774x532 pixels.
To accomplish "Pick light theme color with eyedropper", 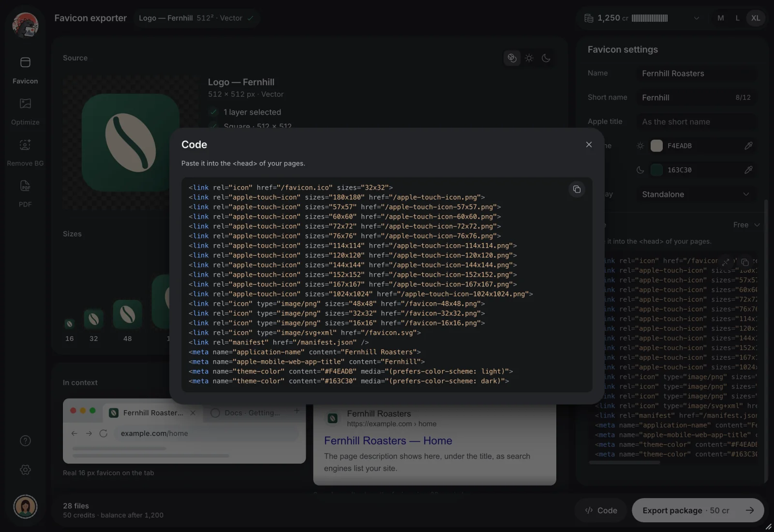I will coord(748,146).
